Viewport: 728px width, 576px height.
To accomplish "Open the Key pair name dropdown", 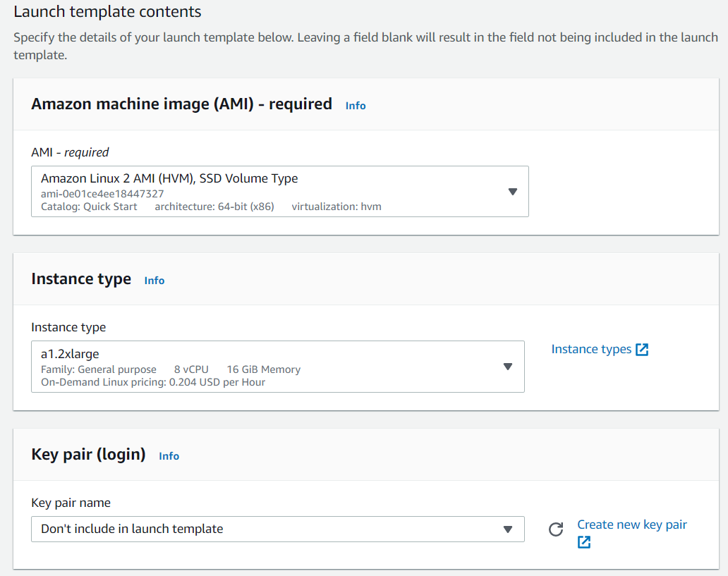I will click(x=278, y=529).
